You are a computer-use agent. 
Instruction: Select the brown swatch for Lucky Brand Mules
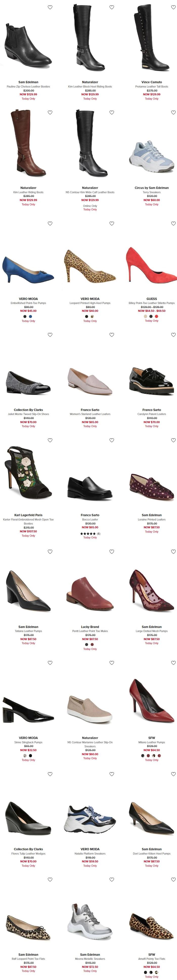point(92,644)
